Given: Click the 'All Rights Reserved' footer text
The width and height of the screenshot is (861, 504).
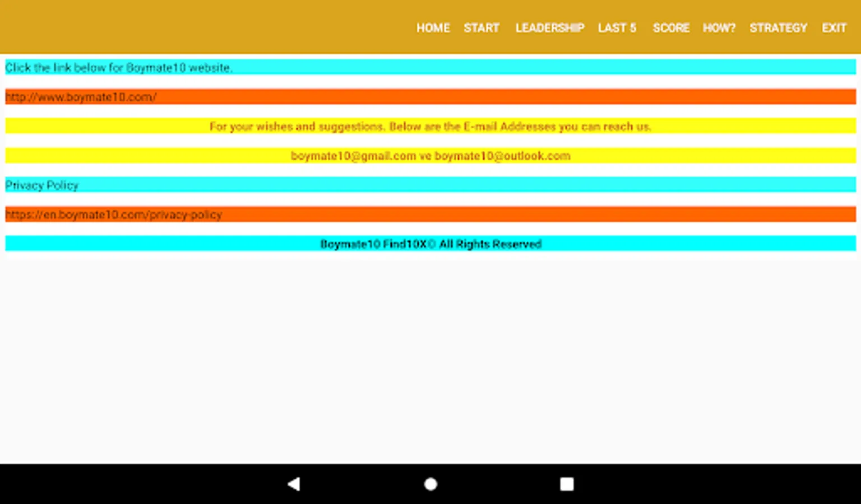Looking at the screenshot, I should 430,244.
